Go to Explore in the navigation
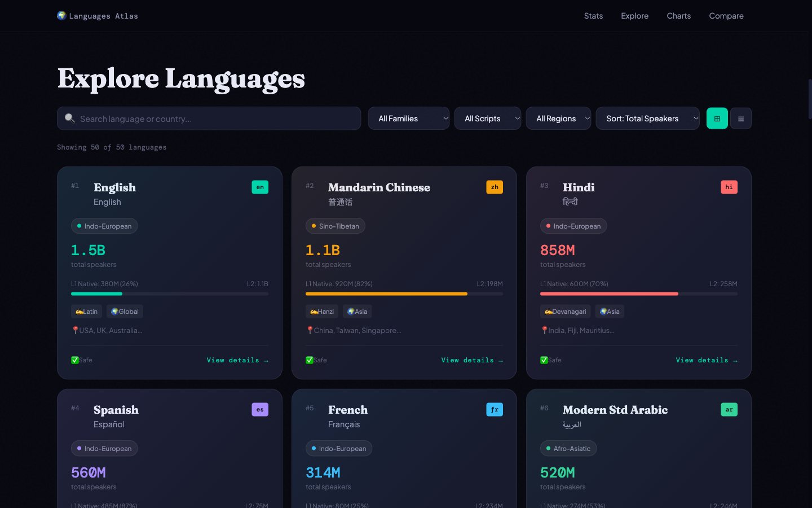 point(635,16)
